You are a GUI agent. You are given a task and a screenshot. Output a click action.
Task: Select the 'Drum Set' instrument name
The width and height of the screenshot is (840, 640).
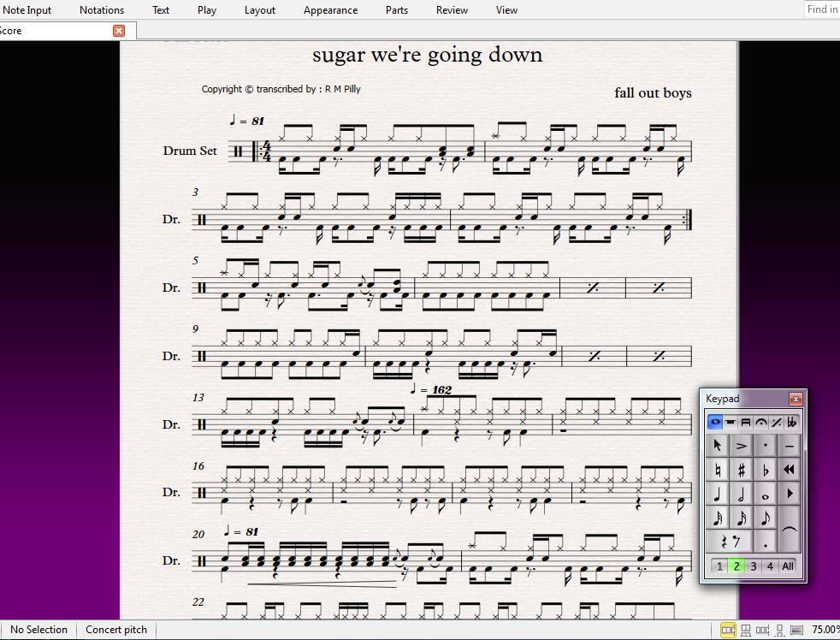pyautogui.click(x=190, y=151)
